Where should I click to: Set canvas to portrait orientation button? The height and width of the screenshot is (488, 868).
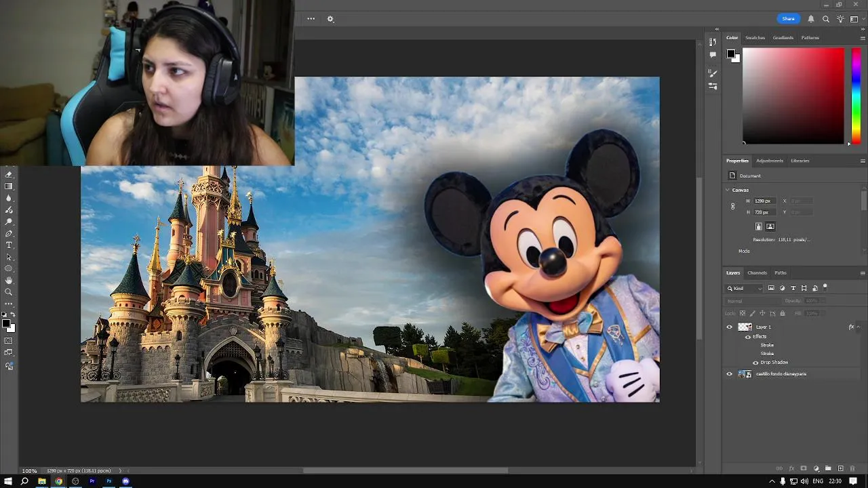click(x=759, y=226)
